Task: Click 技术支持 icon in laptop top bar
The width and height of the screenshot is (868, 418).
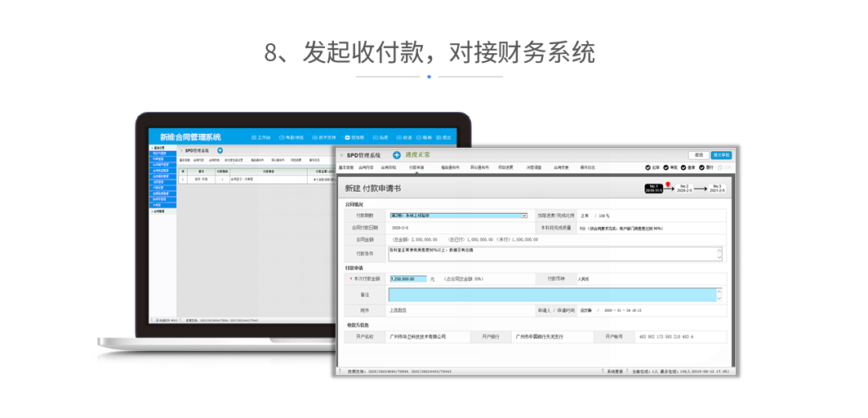Action: pos(315,137)
